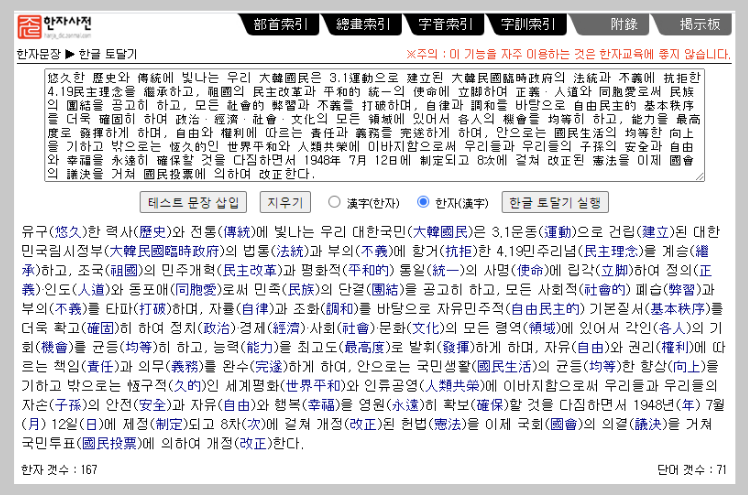
Task: Click the 統一 hanja link
Action: (446, 270)
